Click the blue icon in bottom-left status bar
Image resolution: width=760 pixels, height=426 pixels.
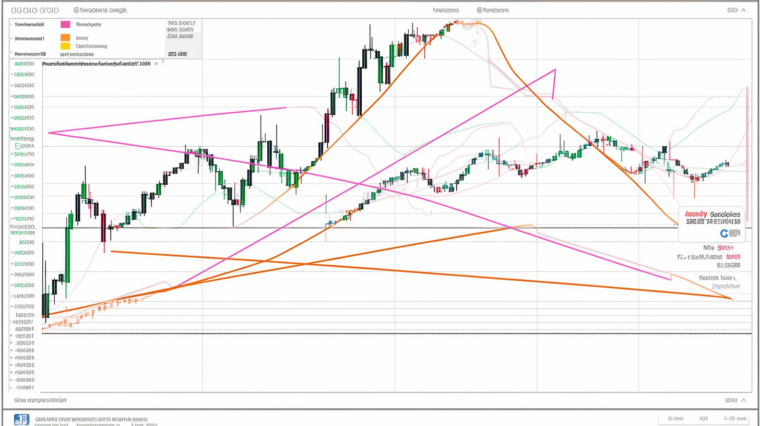(x=22, y=419)
